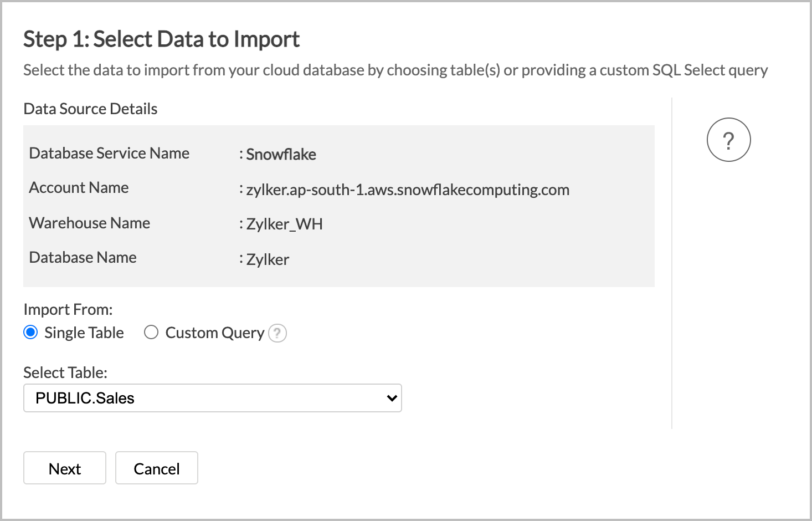Viewport: 812px width, 521px height.
Task: Click the Data Source Details heading
Action: point(90,109)
